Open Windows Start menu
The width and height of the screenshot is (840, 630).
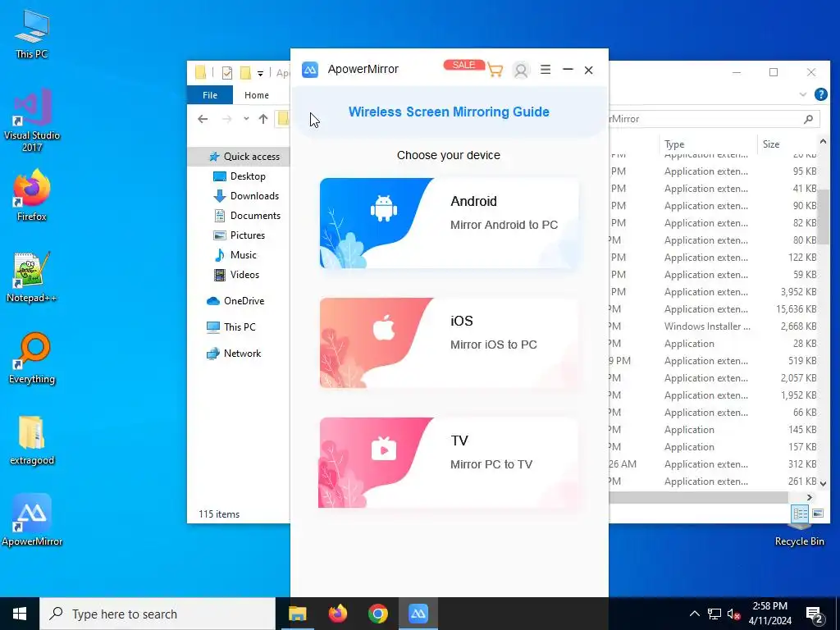point(20,614)
